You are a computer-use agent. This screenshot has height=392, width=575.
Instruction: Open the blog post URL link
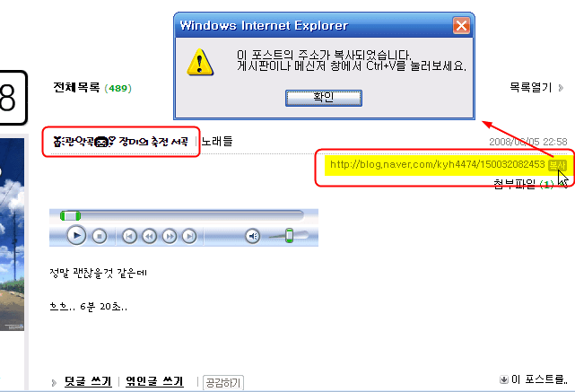pos(437,164)
